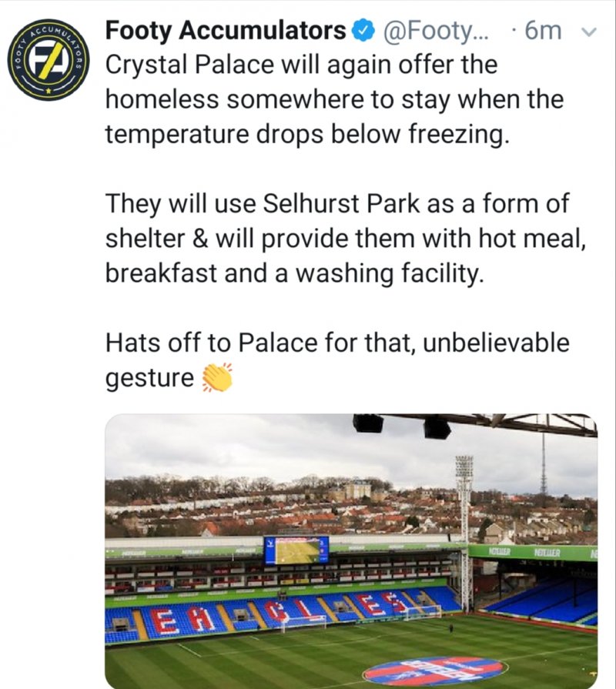616x689 pixels.
Task: Click the blue verified checkmark badge
Action: click(363, 32)
